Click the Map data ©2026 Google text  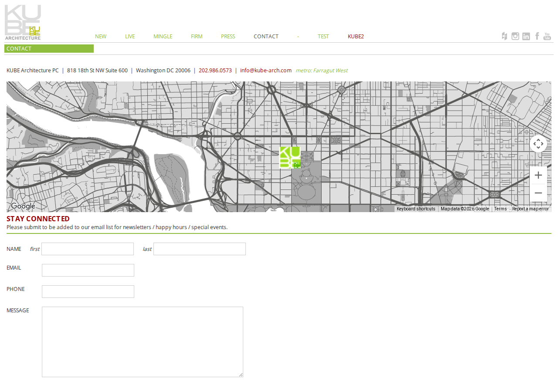click(465, 209)
